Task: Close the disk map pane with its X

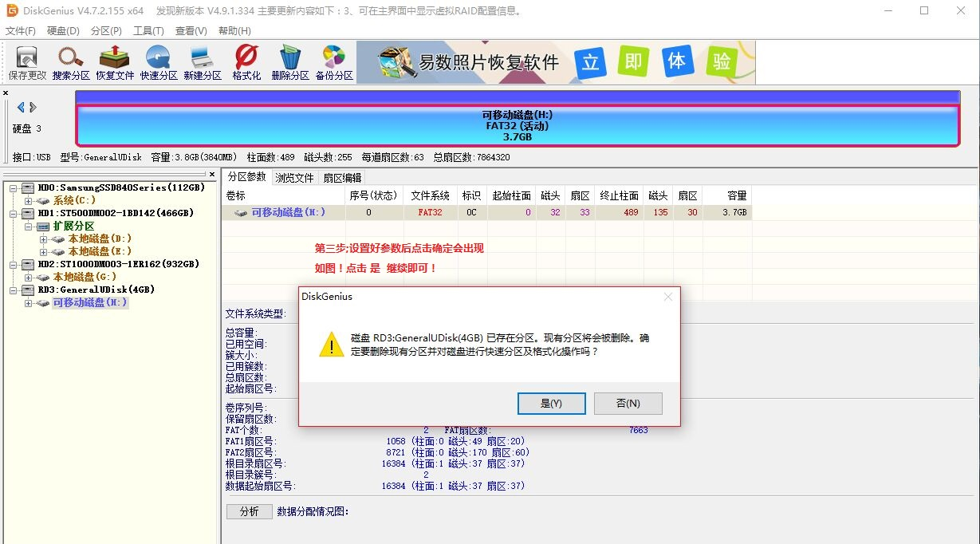Action: (6, 93)
